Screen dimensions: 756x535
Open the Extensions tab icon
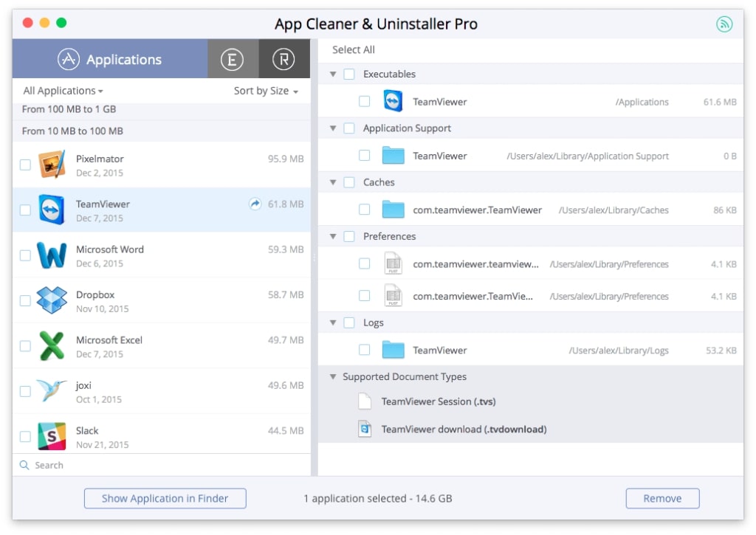(233, 59)
